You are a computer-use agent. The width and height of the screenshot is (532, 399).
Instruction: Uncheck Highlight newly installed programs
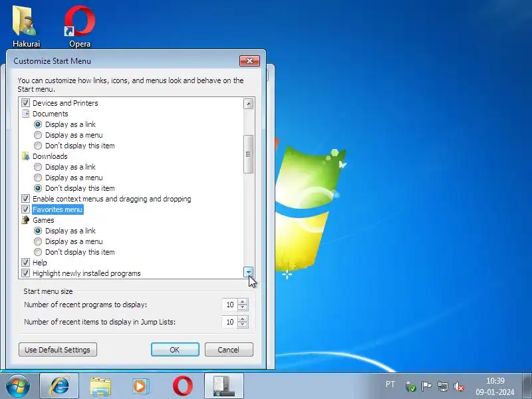[25, 273]
